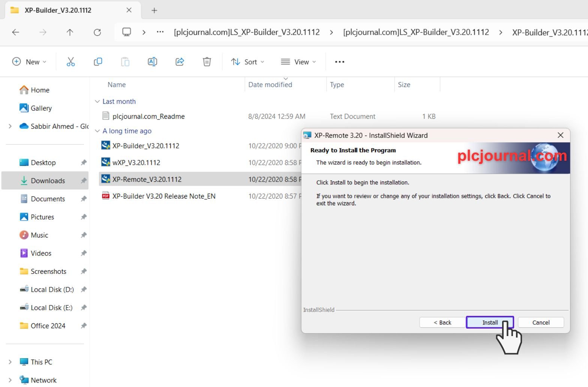This screenshot has height=387, width=588.
Task: Collapse the Last month group
Action: point(97,102)
